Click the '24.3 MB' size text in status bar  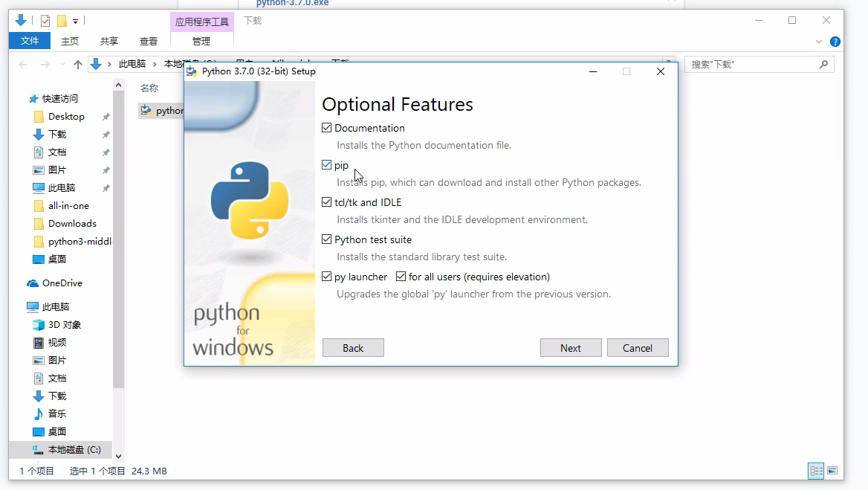click(x=149, y=471)
